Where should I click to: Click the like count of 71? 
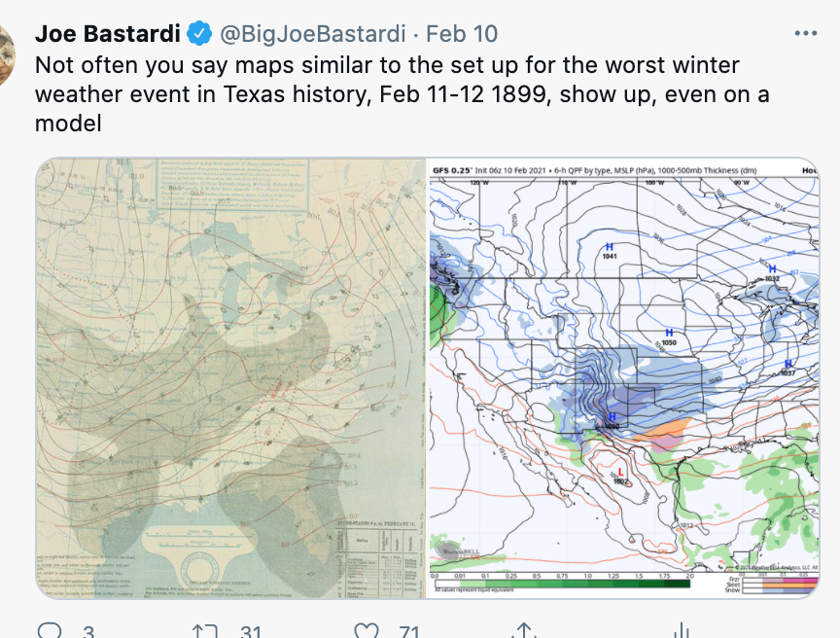(409, 632)
